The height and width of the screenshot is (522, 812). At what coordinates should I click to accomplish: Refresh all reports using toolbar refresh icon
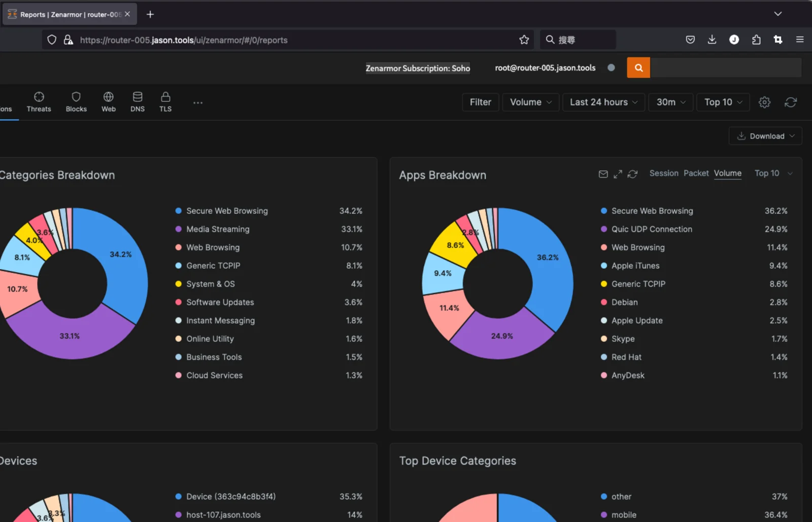coord(791,102)
